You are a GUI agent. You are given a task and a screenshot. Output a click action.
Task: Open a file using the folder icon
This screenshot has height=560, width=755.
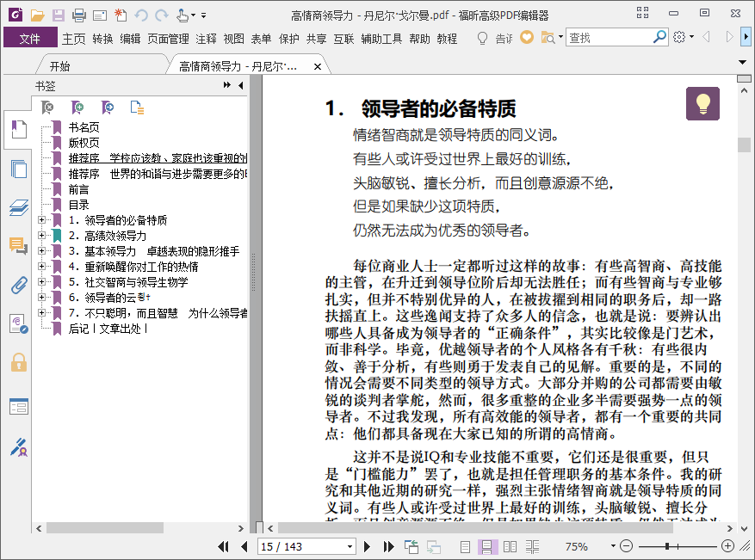(x=38, y=15)
